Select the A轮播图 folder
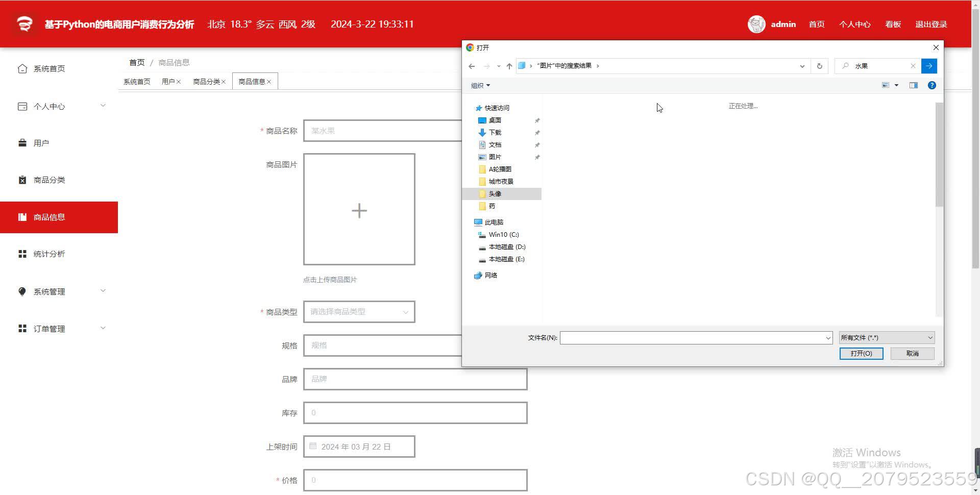The height and width of the screenshot is (495, 980). click(x=500, y=169)
